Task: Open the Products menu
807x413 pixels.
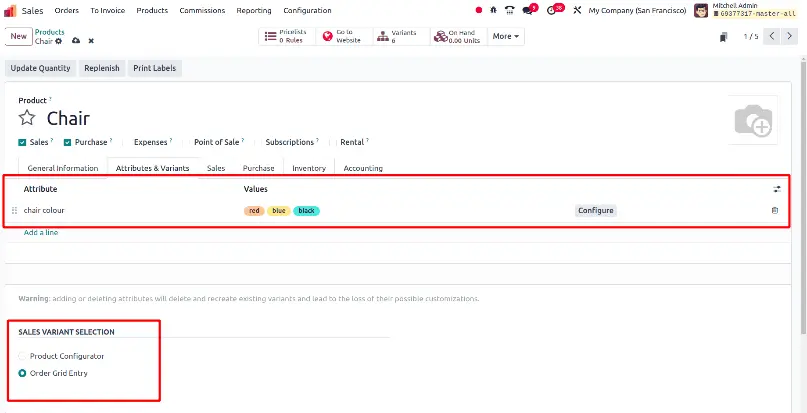Action: click(x=152, y=10)
